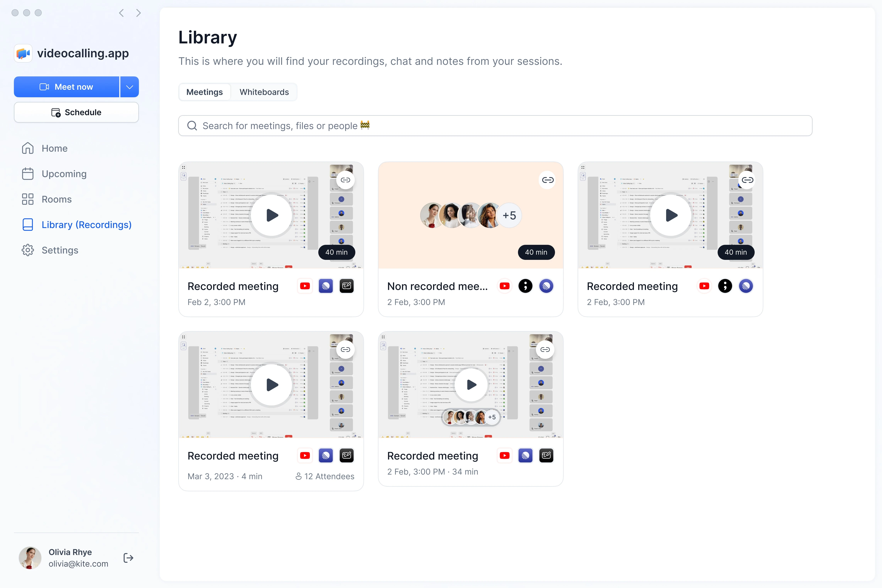The height and width of the screenshot is (588, 882).
Task: Expand the Meet now dropdown arrow
Action: click(x=129, y=87)
